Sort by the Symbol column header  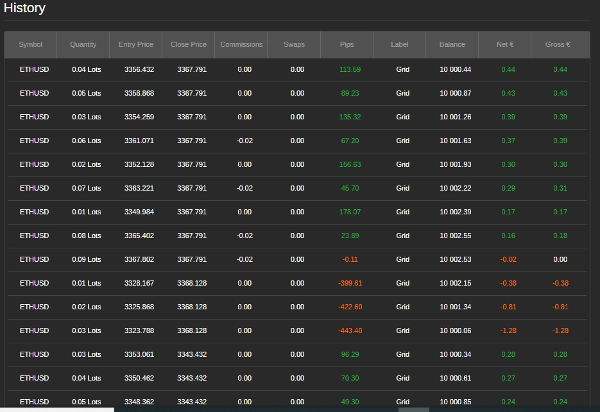click(31, 45)
